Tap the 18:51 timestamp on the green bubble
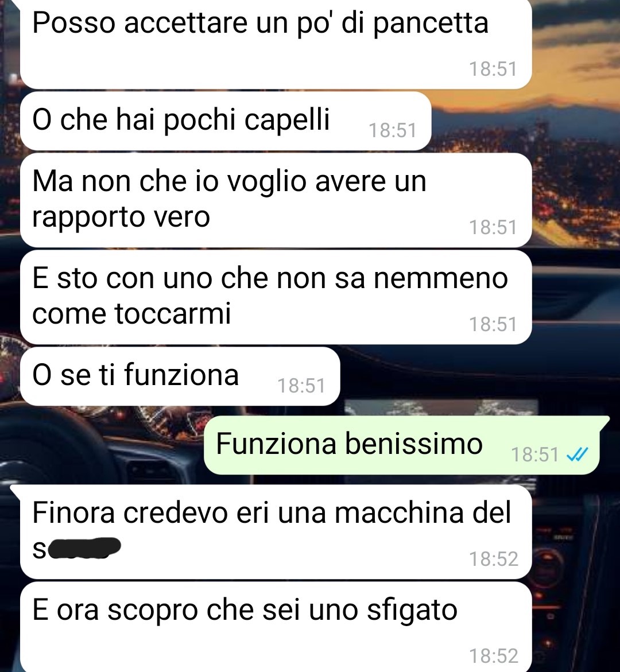Viewport: 620px width, 672px height. tap(535, 455)
